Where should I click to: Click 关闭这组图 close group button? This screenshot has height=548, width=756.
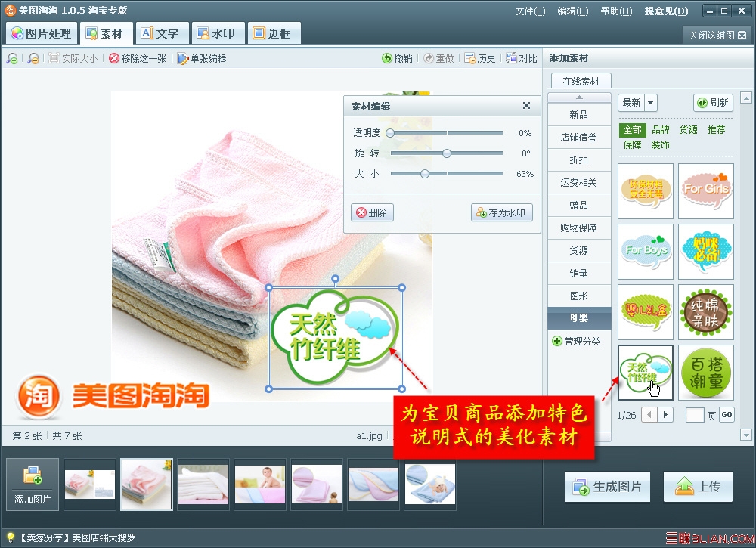[717, 36]
